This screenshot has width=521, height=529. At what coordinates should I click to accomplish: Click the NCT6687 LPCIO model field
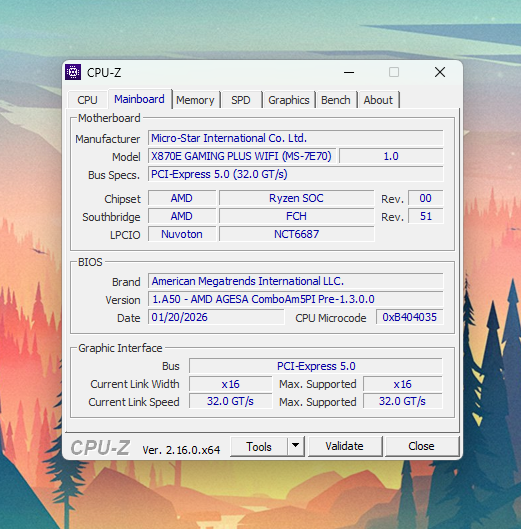click(x=297, y=234)
